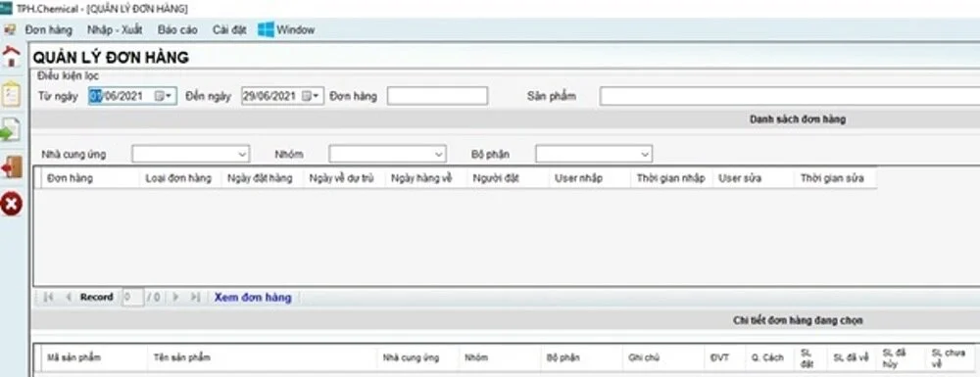Click the SL đặt column header
This screenshot has height=377, width=980.
click(810, 357)
